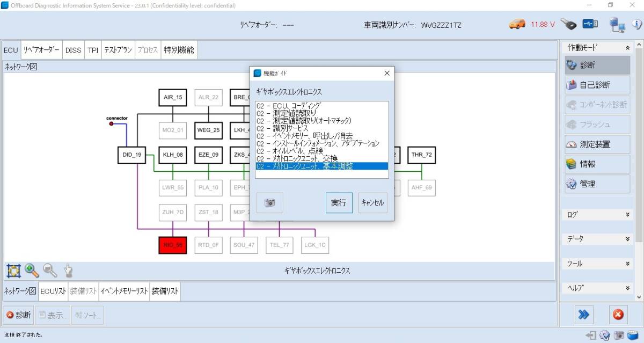644x343 pixels.
Task: Click the zoom in magnifier icon
Action: [32, 270]
